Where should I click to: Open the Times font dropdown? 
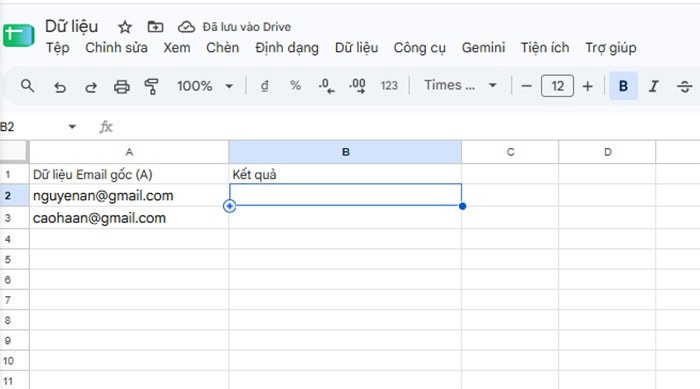pyautogui.click(x=460, y=85)
